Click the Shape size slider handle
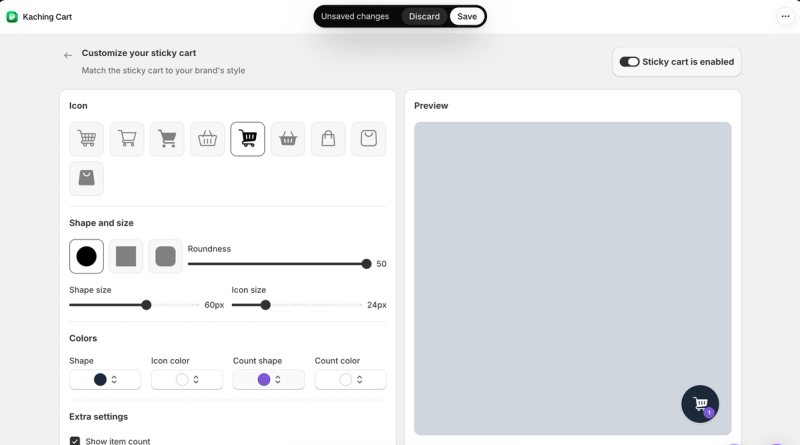Screen dimensions: 800x445 click(x=146, y=305)
